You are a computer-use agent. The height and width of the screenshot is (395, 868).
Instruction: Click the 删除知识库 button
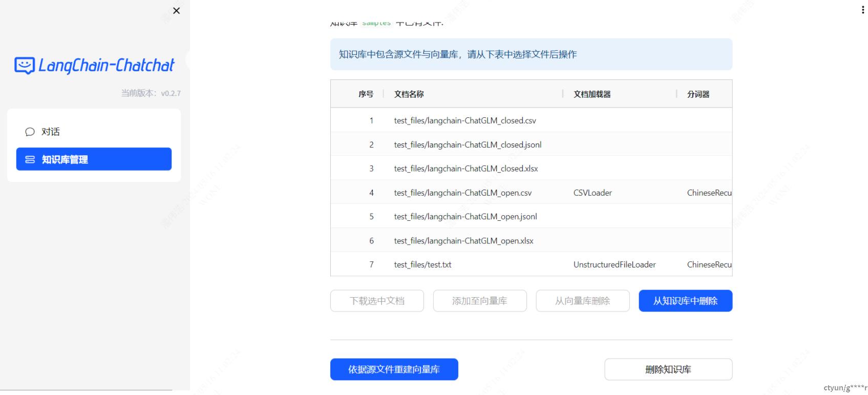click(668, 369)
